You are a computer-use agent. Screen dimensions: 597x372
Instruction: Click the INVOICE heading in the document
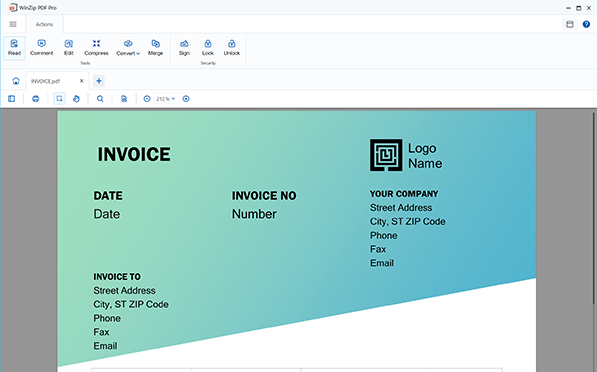coord(134,154)
